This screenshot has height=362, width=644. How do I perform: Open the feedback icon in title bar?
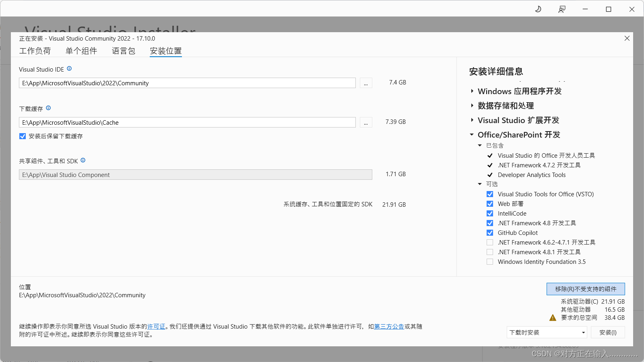point(562,9)
